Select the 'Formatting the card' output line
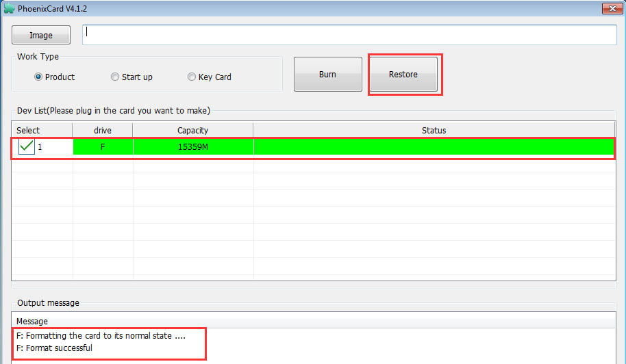The height and width of the screenshot is (364, 626). 101,336
